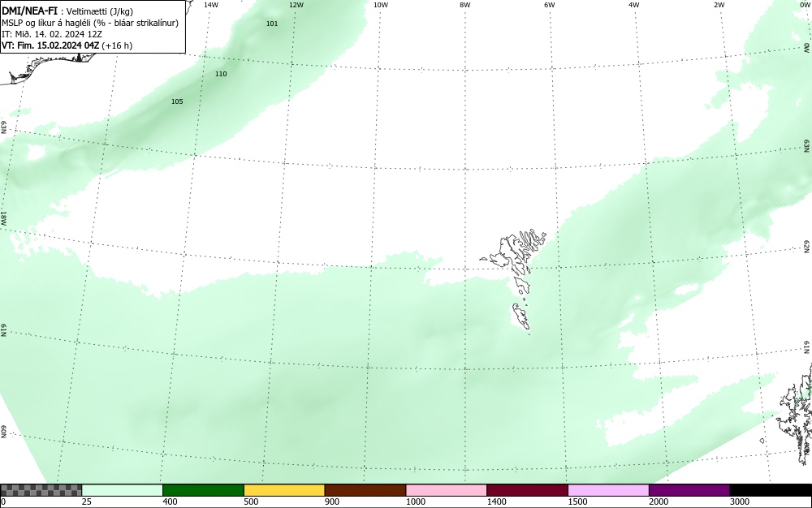Click the black legend swatch above 3000
This screenshot has width=812, height=508.
pos(771,490)
